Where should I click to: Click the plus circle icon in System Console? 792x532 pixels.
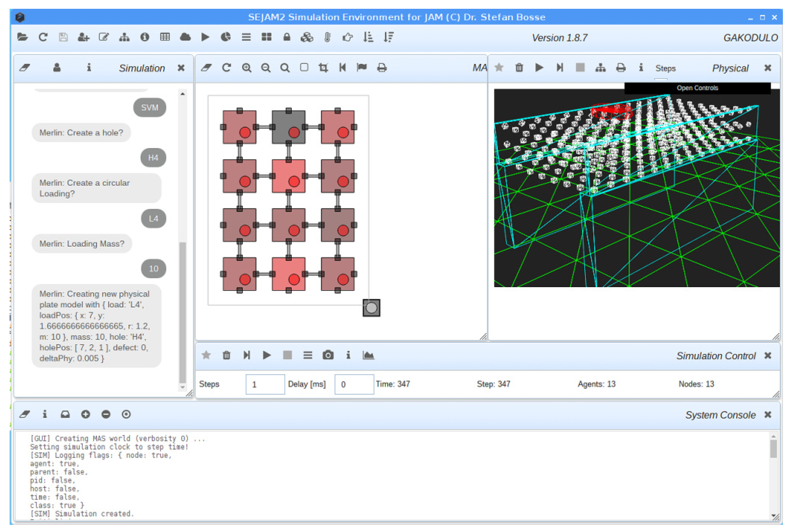click(x=86, y=414)
